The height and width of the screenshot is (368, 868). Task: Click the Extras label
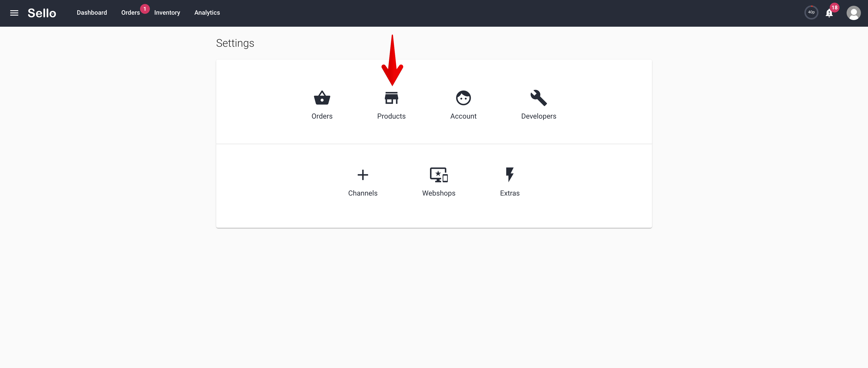pos(509,193)
